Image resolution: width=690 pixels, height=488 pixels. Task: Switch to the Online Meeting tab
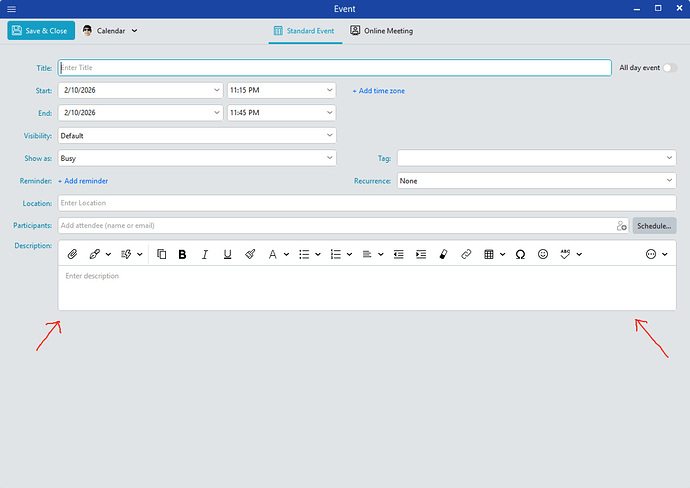point(382,31)
